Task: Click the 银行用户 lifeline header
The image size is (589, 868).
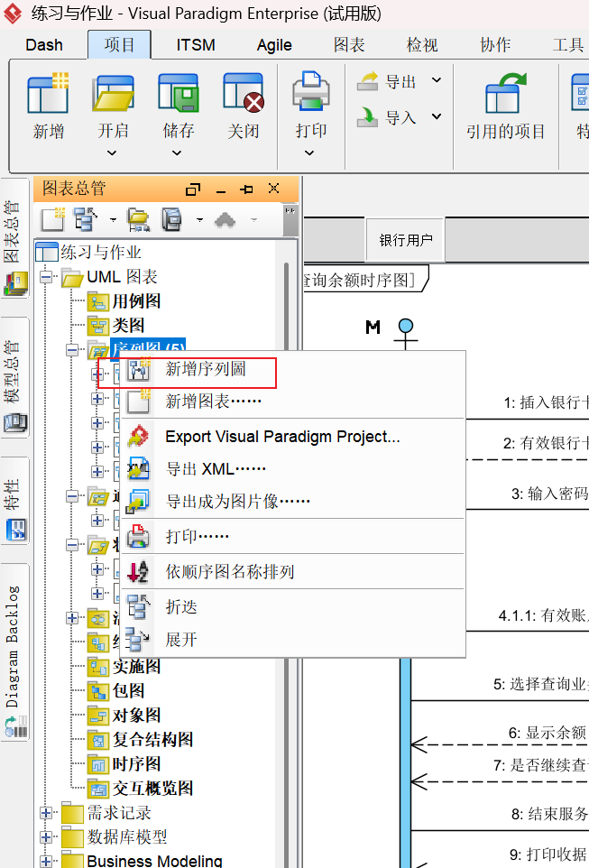Action: tap(406, 240)
